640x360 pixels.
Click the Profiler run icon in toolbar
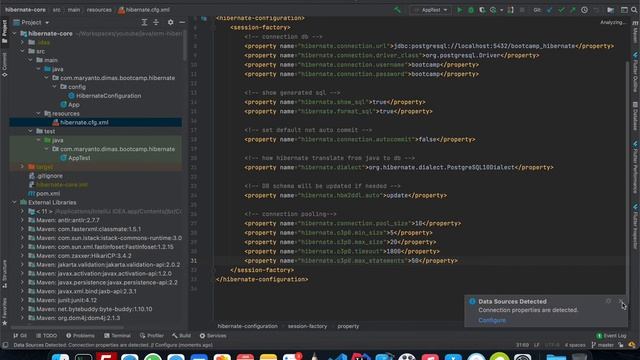(x=493, y=10)
